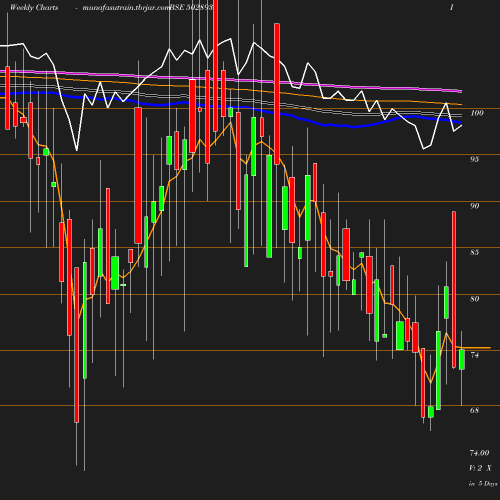This screenshot has width=500, height=500.
Task: Click the "Weekly Charts" title text
Action: pos(34,7)
